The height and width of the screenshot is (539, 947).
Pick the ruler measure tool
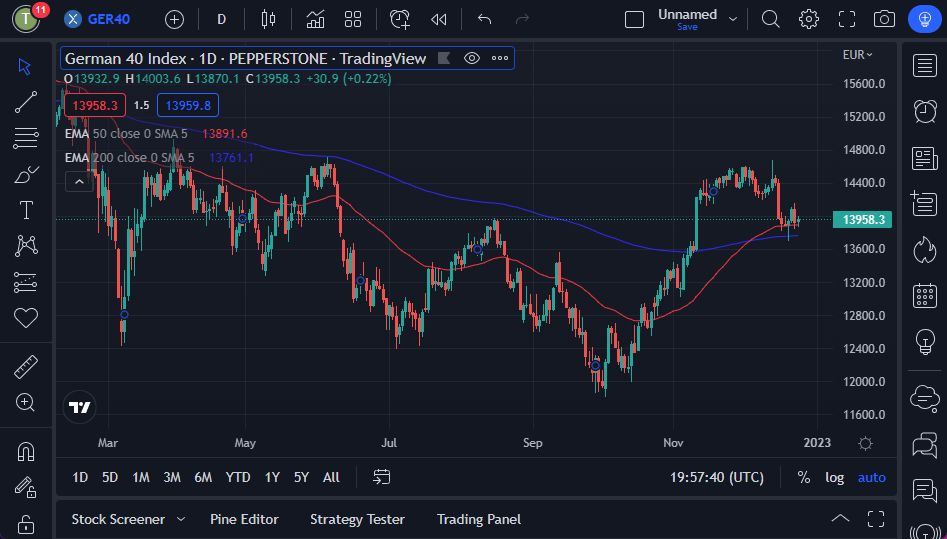coord(26,367)
